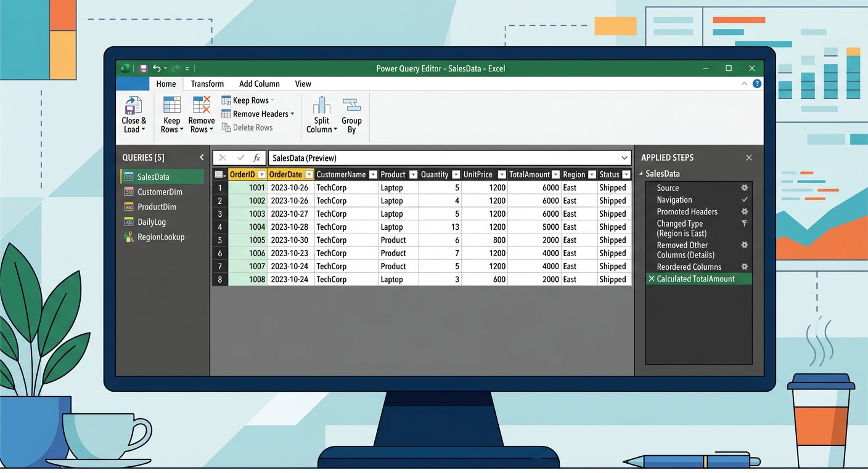Select the SalesData query
Viewport: 868px width, 473px height.
162,177
